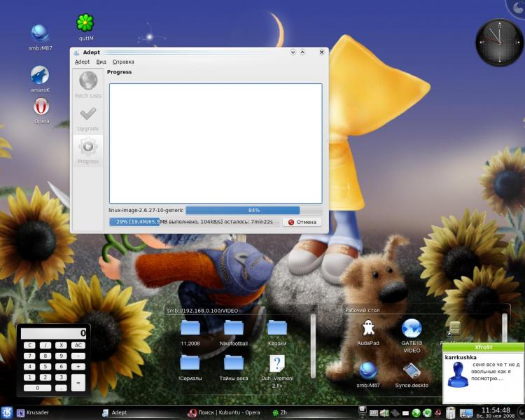Click calculator digit 7 button
Viewport: 525px width, 420px height.
[x=29, y=356]
